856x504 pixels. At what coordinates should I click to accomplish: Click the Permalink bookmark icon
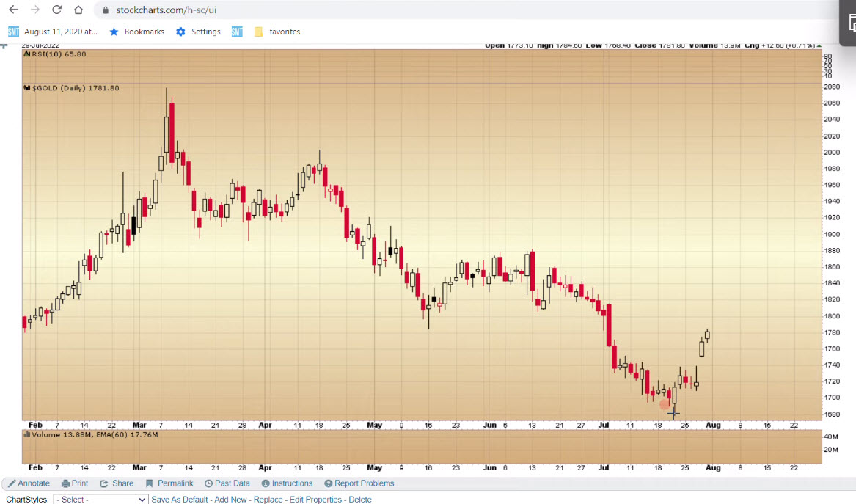click(x=150, y=483)
